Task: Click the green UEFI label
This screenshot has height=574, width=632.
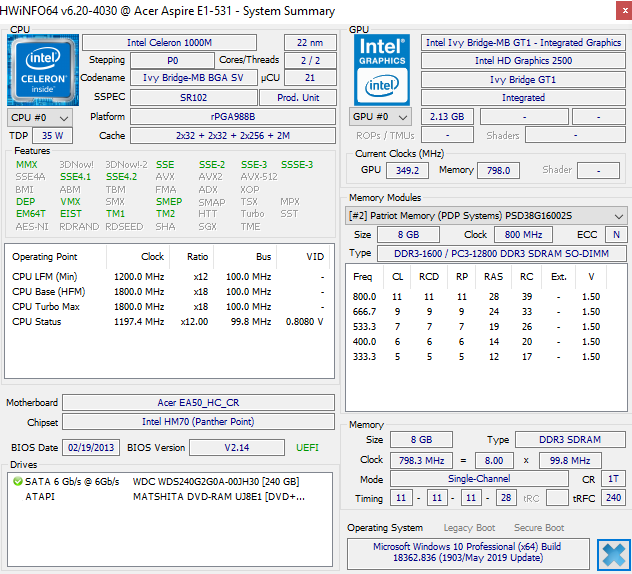Action: pos(307,447)
